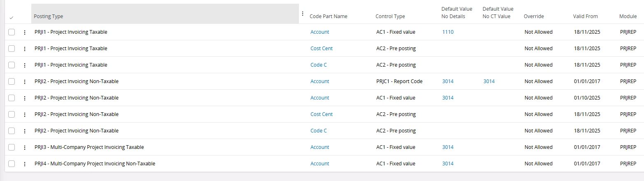This screenshot has height=181, width=644.
Task: Click the Override column header
Action: [534, 16]
